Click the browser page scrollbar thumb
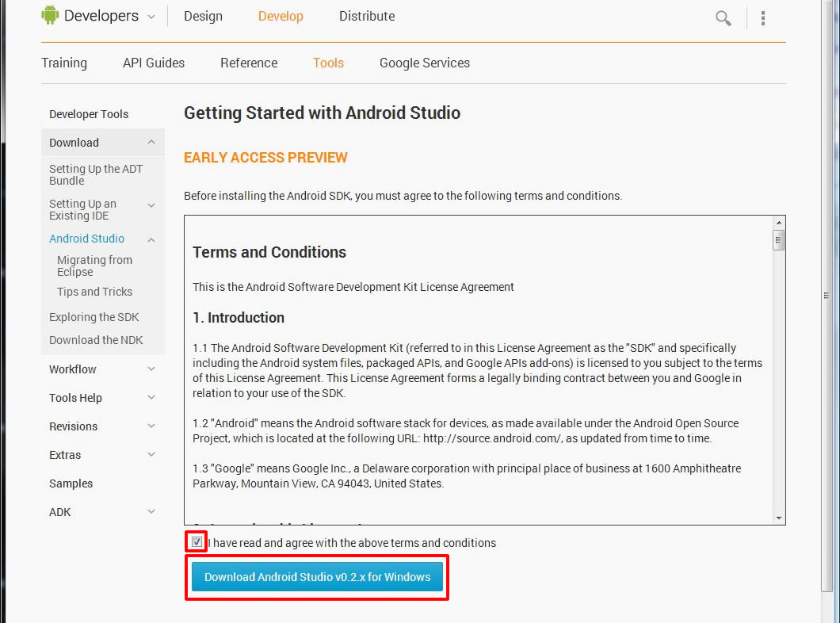Screen dimensions: 840x623 [x=827, y=295]
